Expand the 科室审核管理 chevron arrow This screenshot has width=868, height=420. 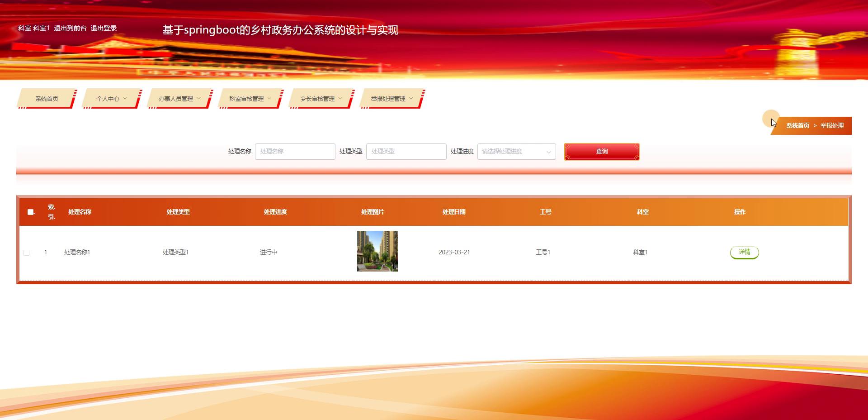269,99
